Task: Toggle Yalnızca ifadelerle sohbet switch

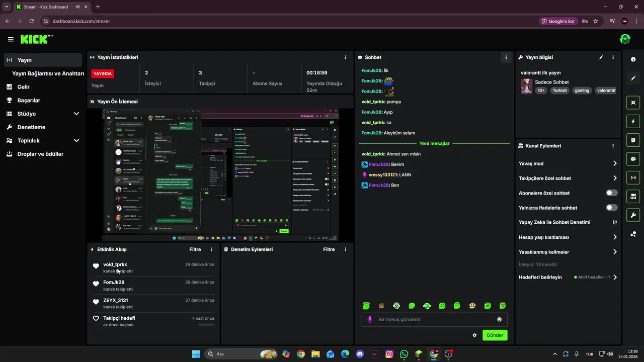Action: coord(612,208)
